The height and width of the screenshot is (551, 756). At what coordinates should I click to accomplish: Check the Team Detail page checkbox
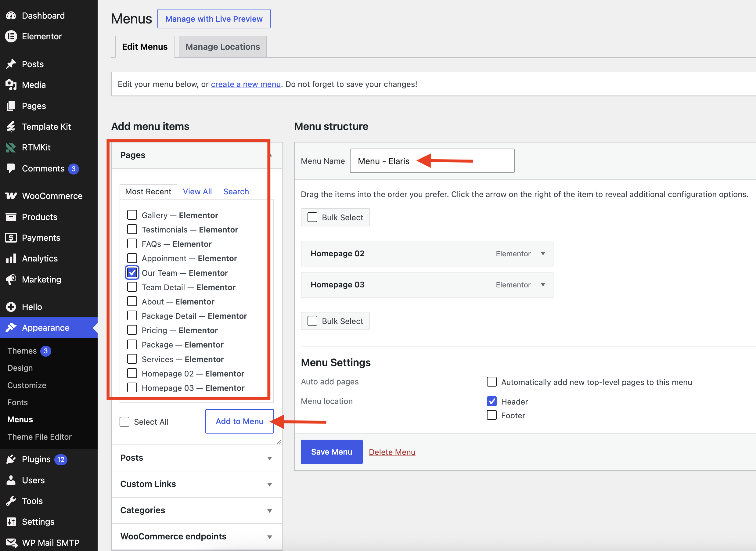coord(132,287)
